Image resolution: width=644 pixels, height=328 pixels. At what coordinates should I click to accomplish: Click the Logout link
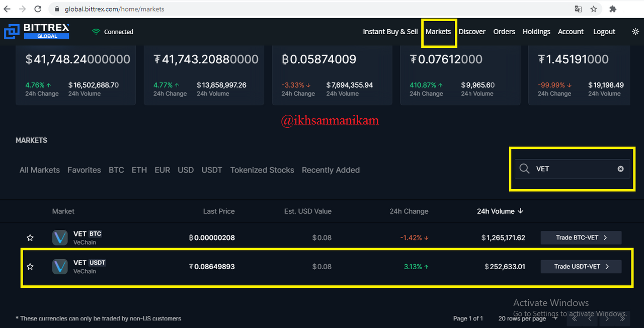pos(604,31)
